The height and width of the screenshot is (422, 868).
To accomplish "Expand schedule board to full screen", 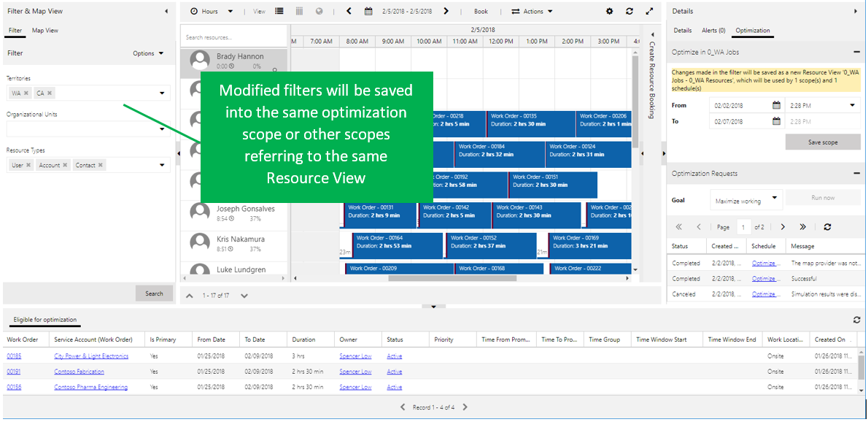I will 648,11.
